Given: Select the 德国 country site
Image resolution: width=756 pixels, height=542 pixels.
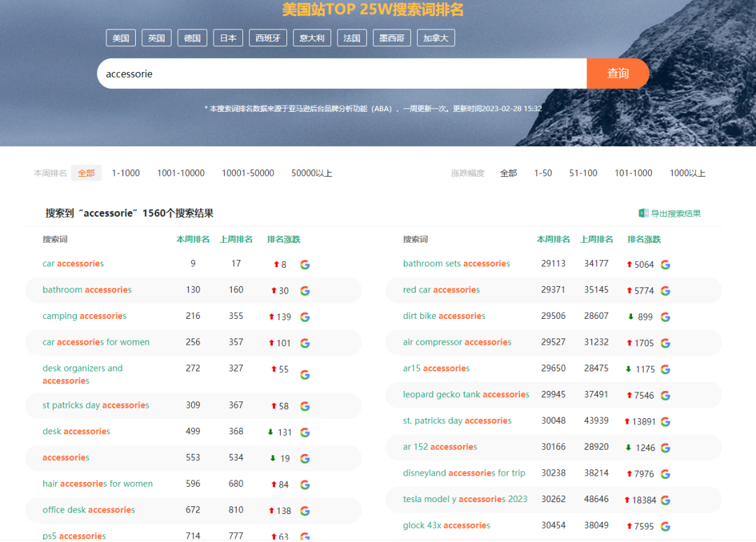Looking at the screenshot, I should pos(192,38).
